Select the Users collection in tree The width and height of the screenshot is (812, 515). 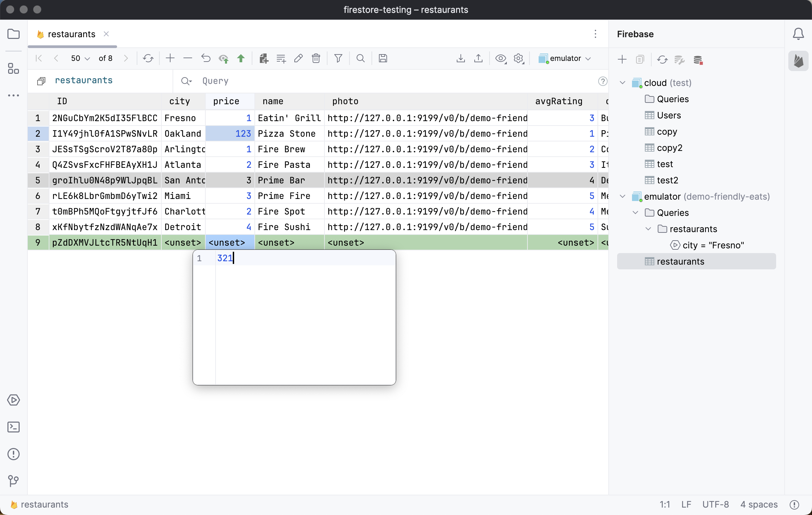tap(669, 115)
